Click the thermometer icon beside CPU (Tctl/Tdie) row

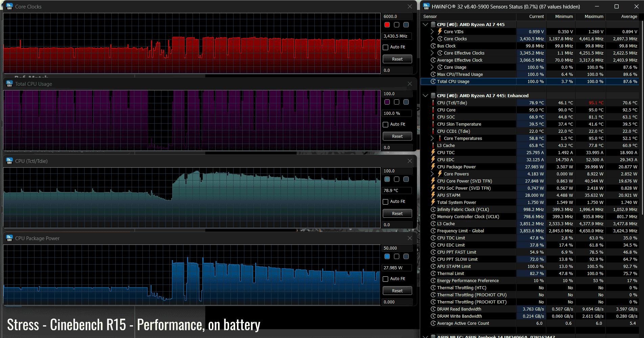click(433, 103)
